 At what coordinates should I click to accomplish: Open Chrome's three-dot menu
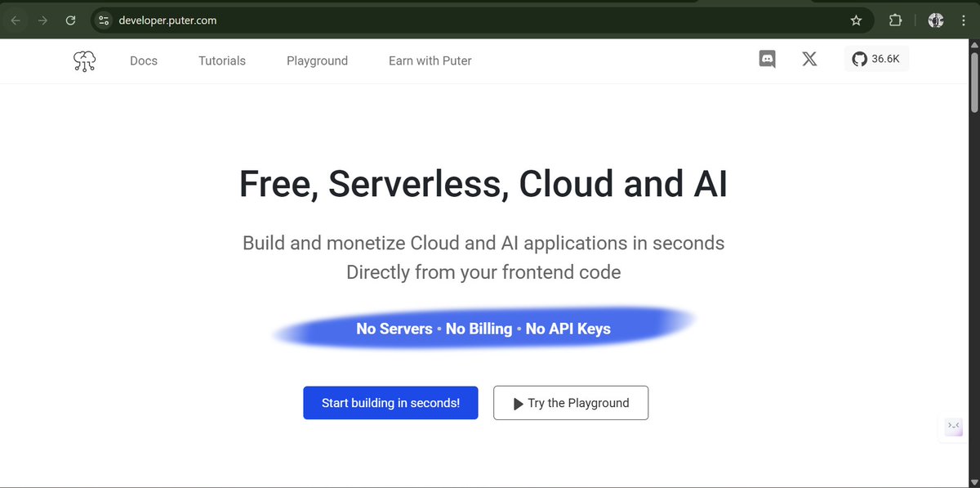[x=964, y=20]
